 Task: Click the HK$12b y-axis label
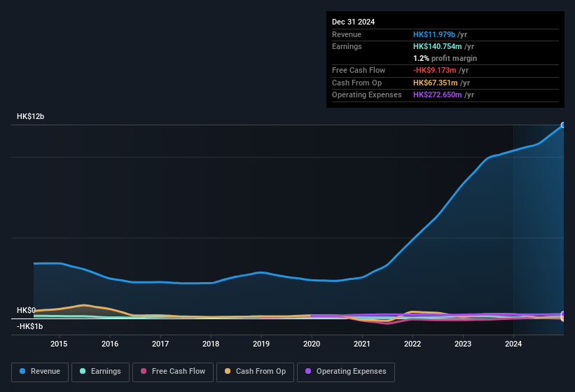pyautogui.click(x=30, y=116)
